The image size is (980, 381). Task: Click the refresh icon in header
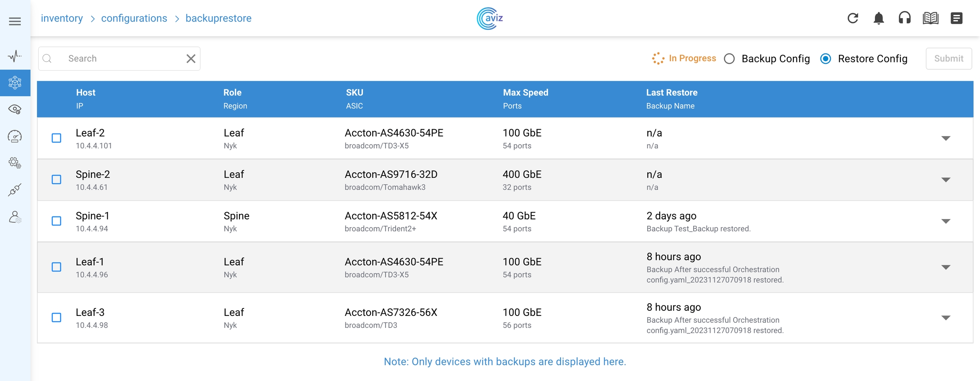[853, 18]
